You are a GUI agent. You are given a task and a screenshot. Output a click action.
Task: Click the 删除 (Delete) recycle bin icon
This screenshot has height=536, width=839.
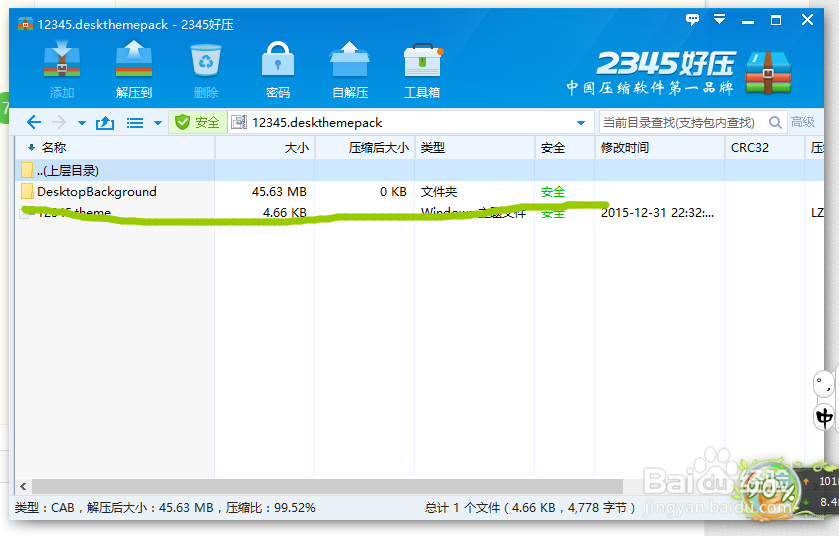click(206, 70)
